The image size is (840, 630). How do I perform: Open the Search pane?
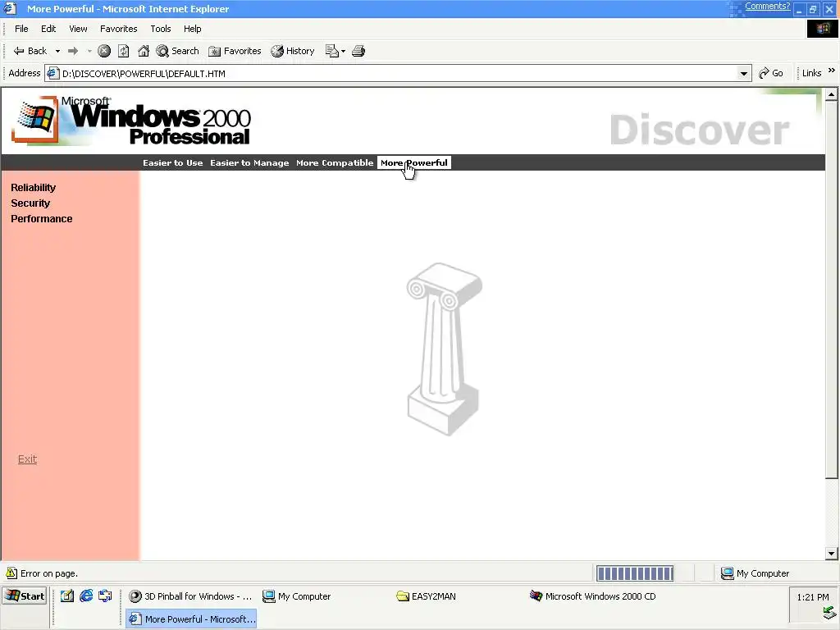(177, 51)
